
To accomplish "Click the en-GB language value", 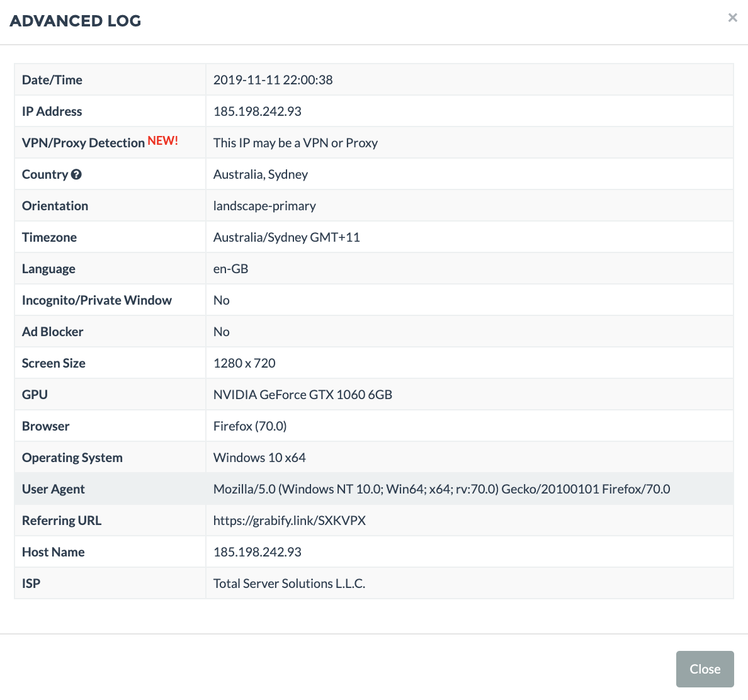I will (230, 269).
